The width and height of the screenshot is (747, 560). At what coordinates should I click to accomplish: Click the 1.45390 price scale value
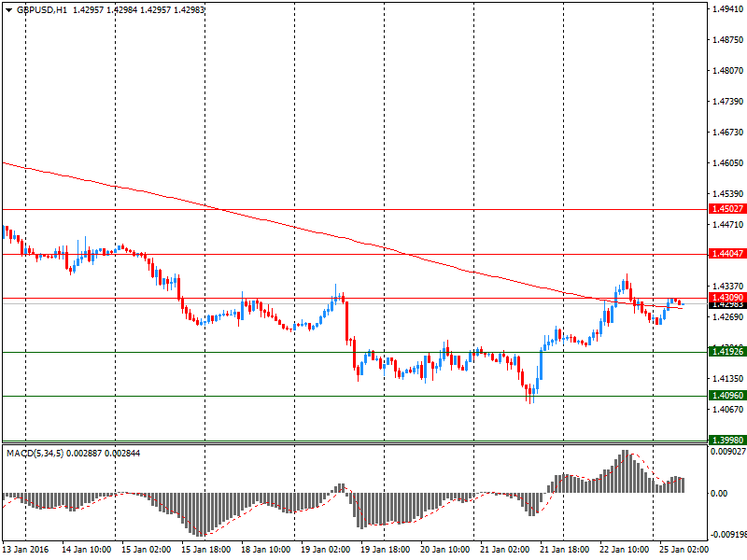point(727,194)
